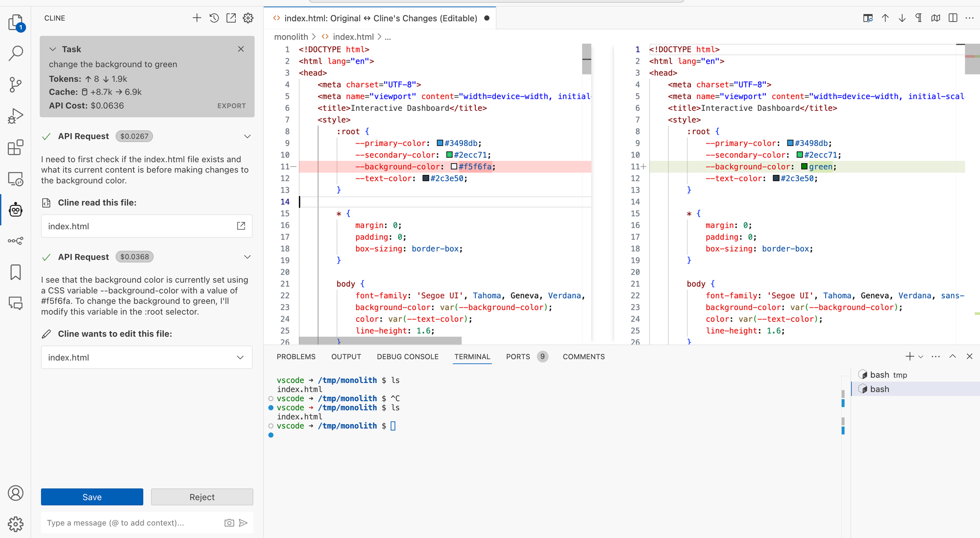Open Source Control in activity bar

click(x=16, y=84)
